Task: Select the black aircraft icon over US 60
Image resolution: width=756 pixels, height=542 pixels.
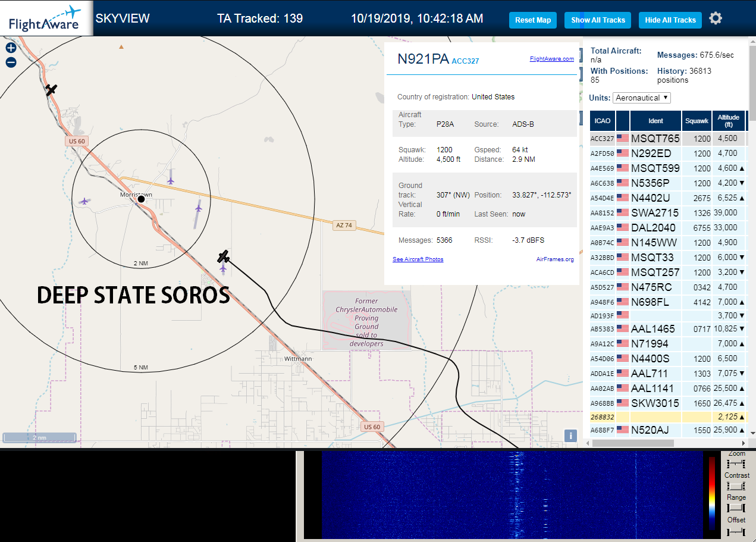Action: pyautogui.click(x=52, y=89)
